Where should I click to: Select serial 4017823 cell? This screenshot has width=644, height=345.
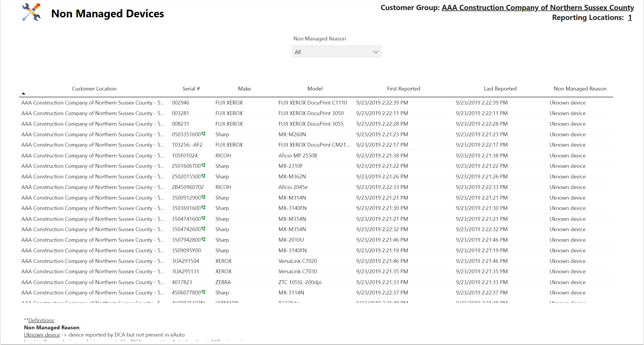[x=182, y=282]
